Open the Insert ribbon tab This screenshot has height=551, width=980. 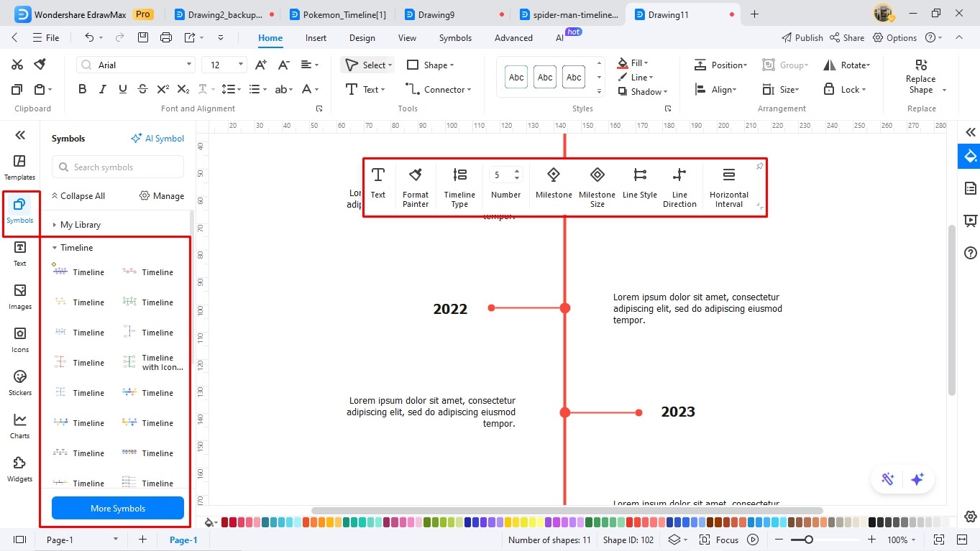316,38
